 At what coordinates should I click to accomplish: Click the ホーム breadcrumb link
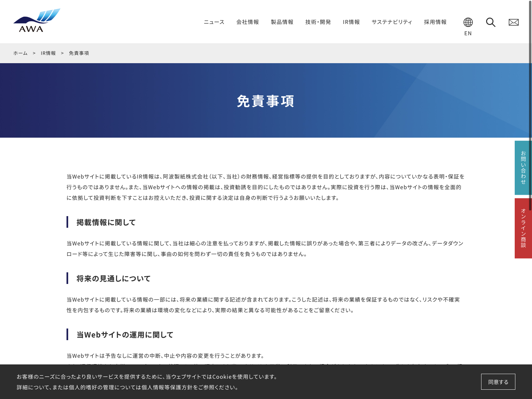pyautogui.click(x=20, y=53)
